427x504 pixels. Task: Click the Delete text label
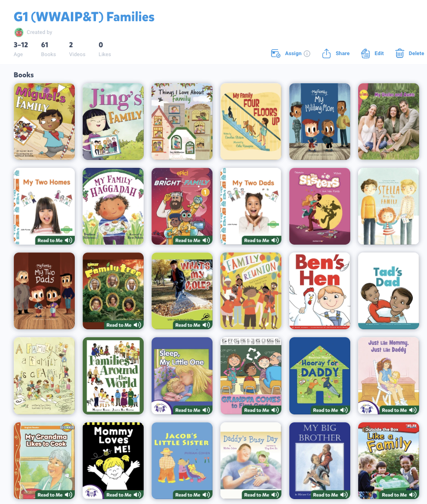click(416, 53)
